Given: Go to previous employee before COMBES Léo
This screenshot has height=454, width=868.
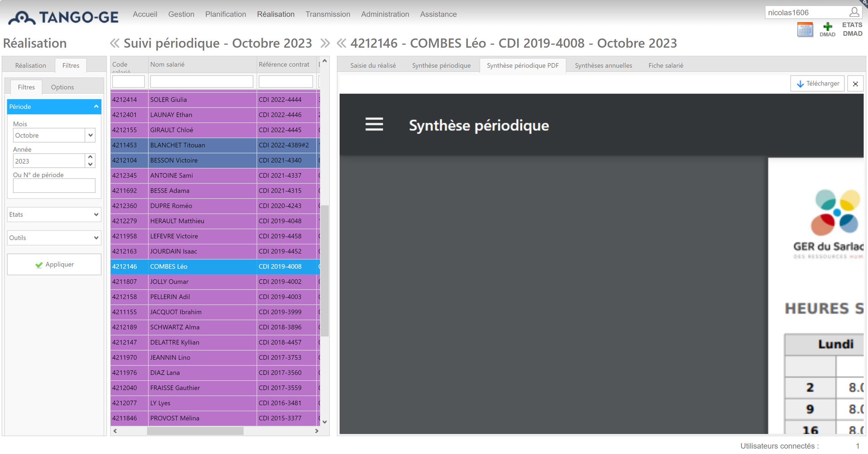Looking at the screenshot, I should coord(342,43).
